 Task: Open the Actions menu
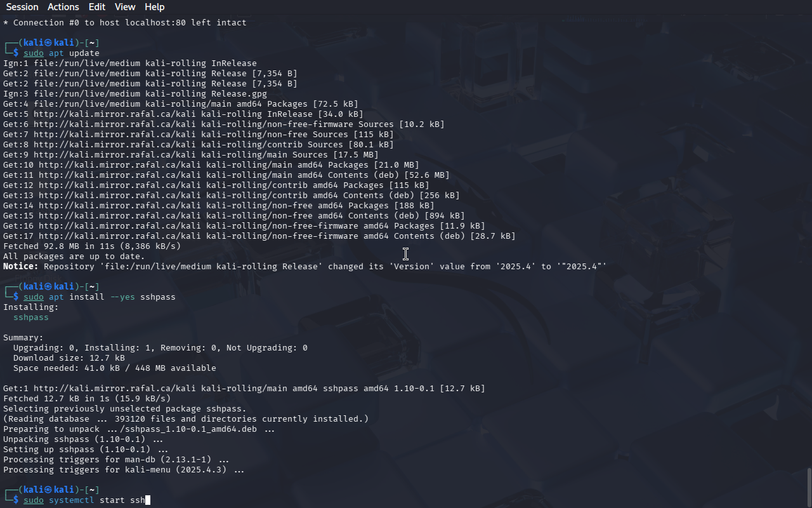[63, 7]
